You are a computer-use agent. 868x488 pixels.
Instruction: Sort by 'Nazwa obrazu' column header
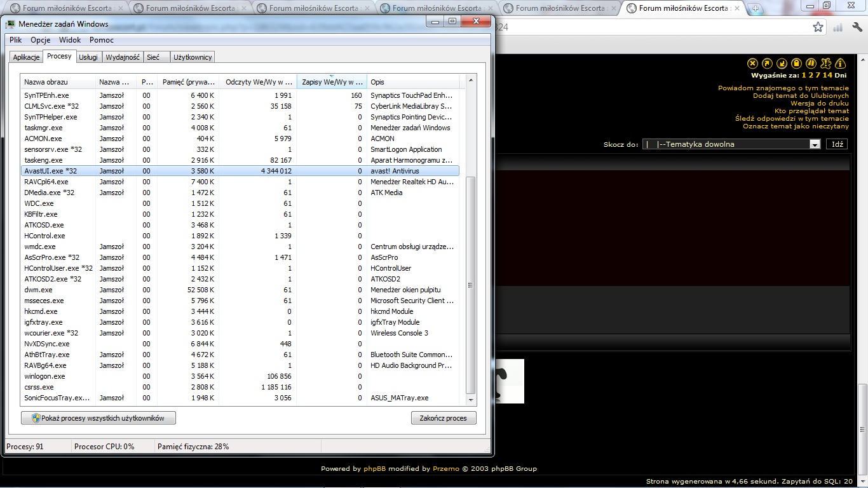pyautogui.click(x=57, y=82)
